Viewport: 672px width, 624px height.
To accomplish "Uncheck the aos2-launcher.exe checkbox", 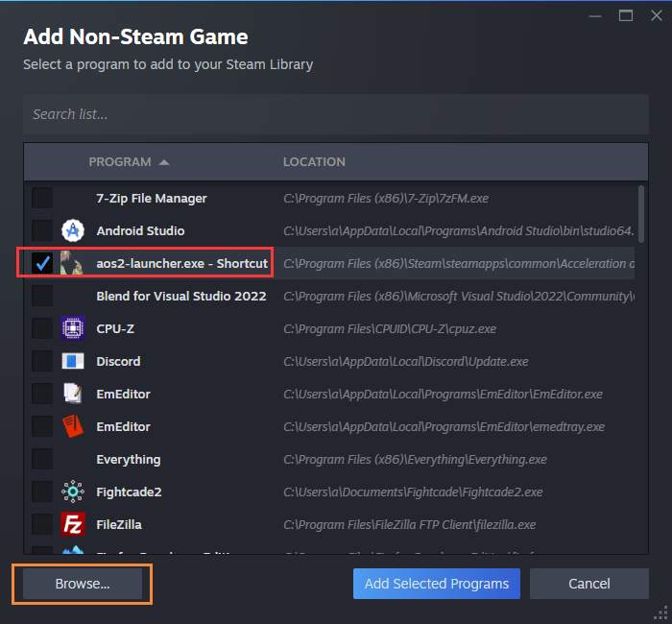I will pyautogui.click(x=42, y=263).
